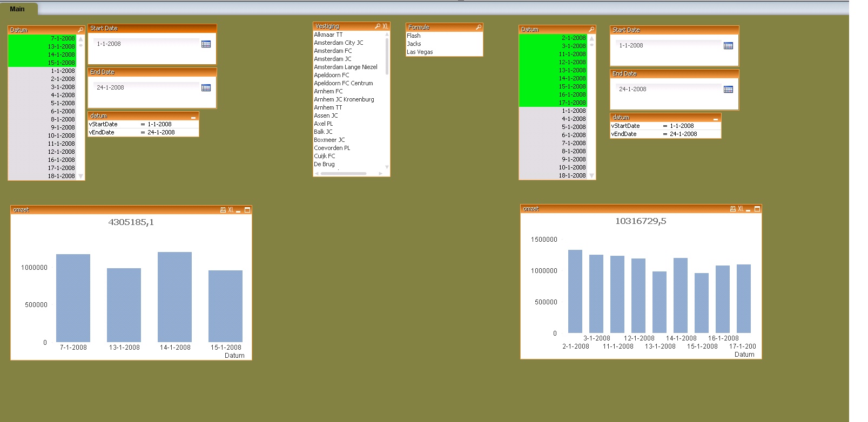Viewport: 868px width, 422px height.
Task: Send omzet chart 10316729,5 to Excel
Action: click(741, 209)
